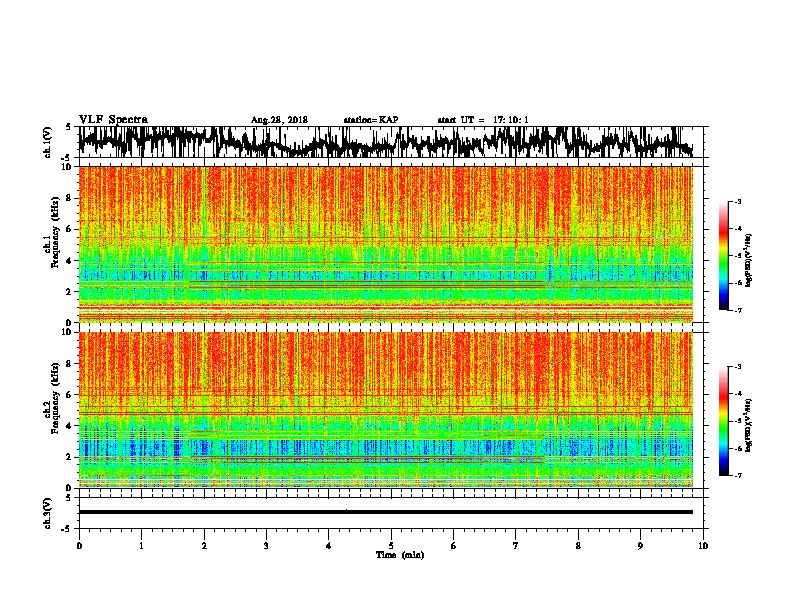Click the "0" tick on the time axis
Screen dimensions: 792x612
click(79, 546)
